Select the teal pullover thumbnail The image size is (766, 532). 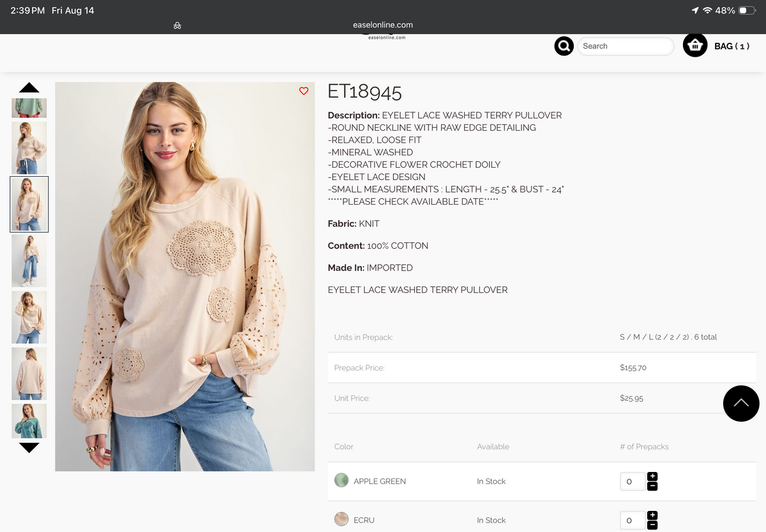[x=29, y=421]
